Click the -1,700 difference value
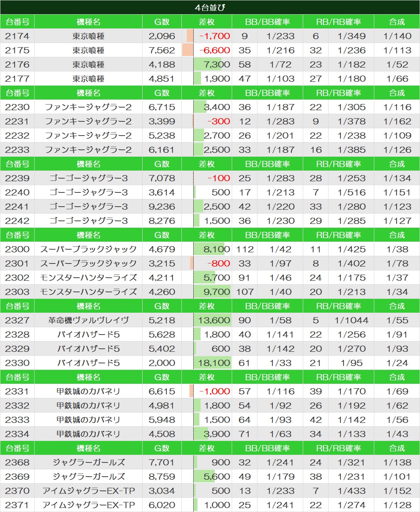This screenshot has width=420, height=512. 214,36
